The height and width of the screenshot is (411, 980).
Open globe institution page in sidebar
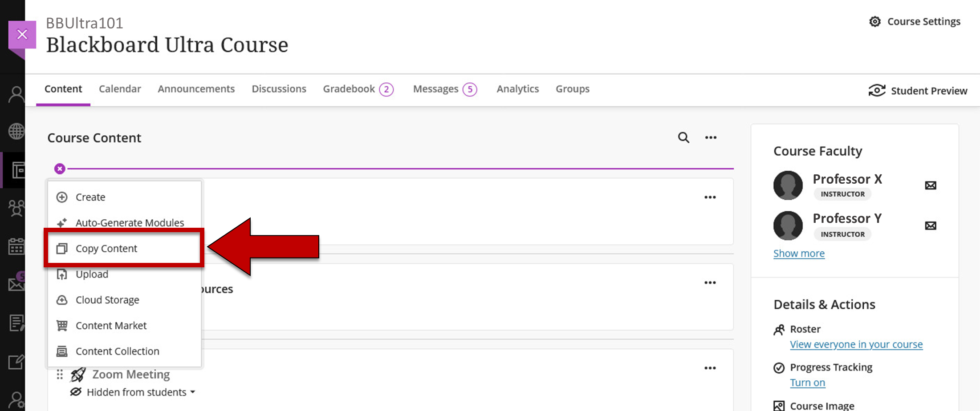click(x=16, y=131)
